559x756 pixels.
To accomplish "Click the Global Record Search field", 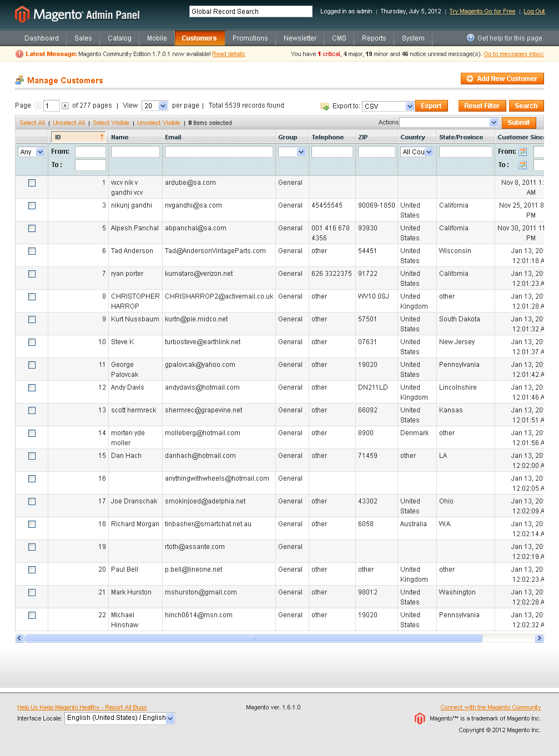I will click(251, 11).
